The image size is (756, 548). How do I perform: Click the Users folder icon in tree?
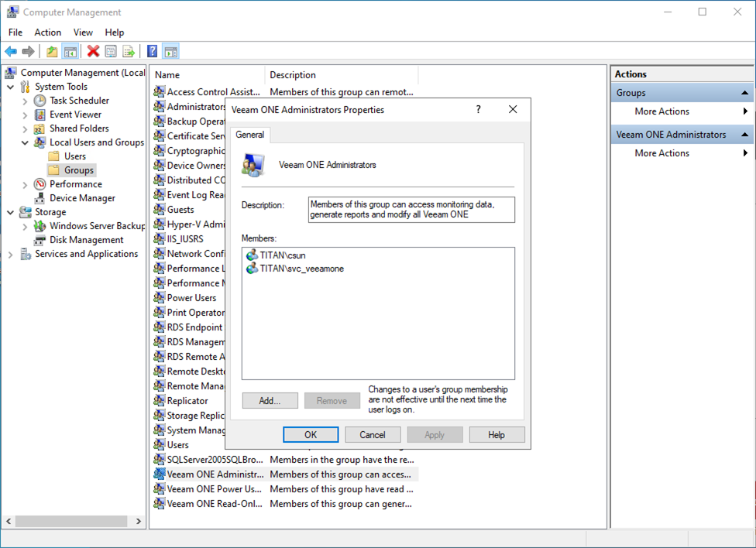coord(54,156)
